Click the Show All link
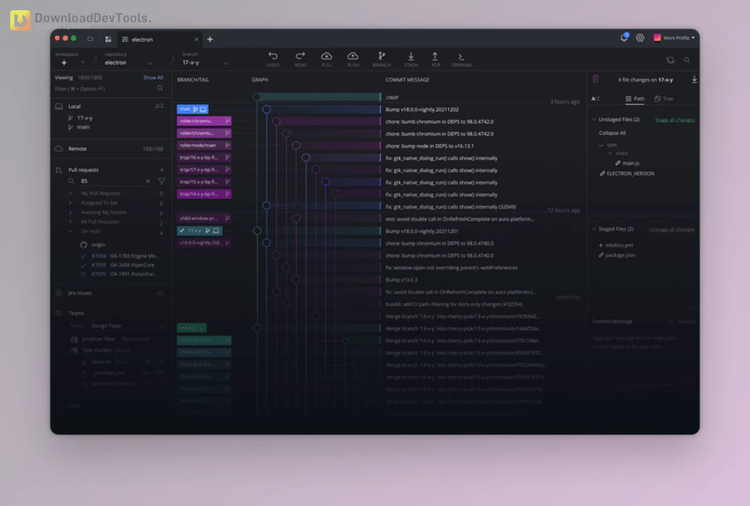 (x=153, y=77)
